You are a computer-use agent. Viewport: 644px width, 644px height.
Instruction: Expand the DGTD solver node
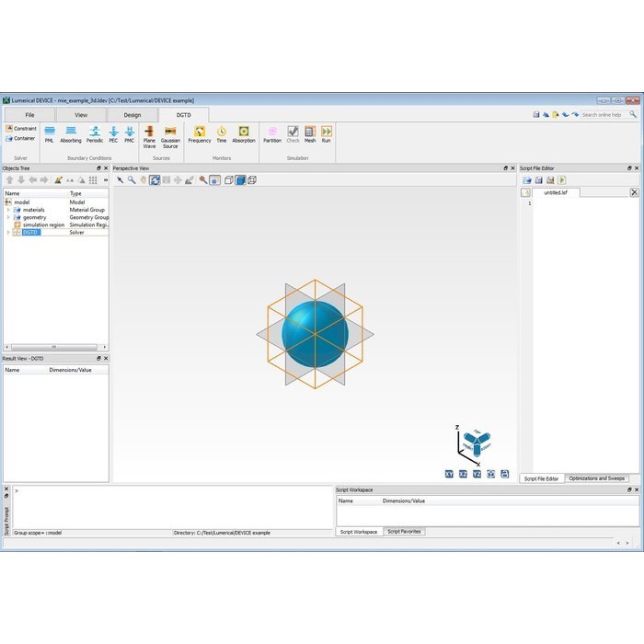click(x=8, y=233)
